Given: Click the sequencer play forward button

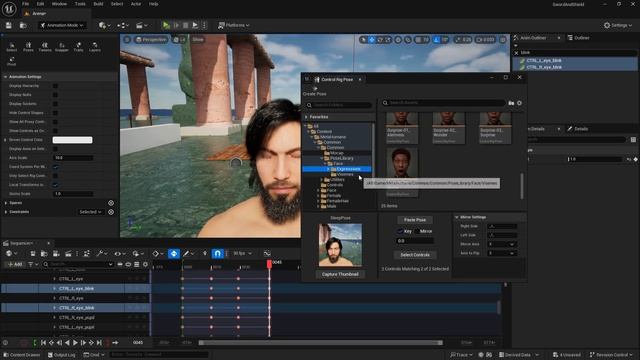Looking at the screenshot, I should pos(75,343).
